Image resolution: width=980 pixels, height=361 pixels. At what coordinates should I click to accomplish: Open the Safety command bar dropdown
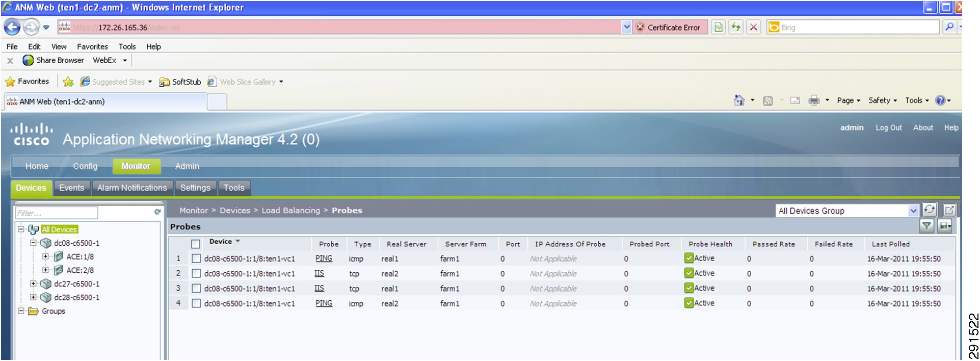pos(883,100)
